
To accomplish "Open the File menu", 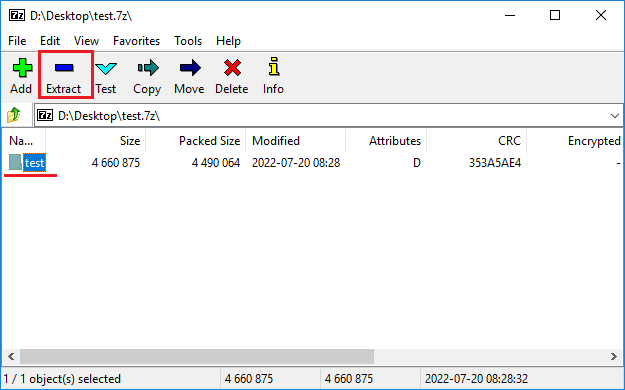I will [x=17, y=41].
